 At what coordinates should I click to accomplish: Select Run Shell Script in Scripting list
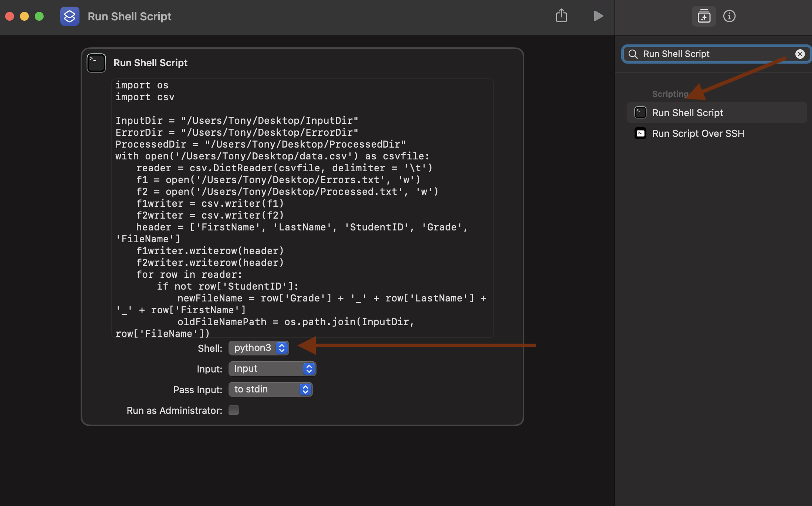tap(687, 113)
